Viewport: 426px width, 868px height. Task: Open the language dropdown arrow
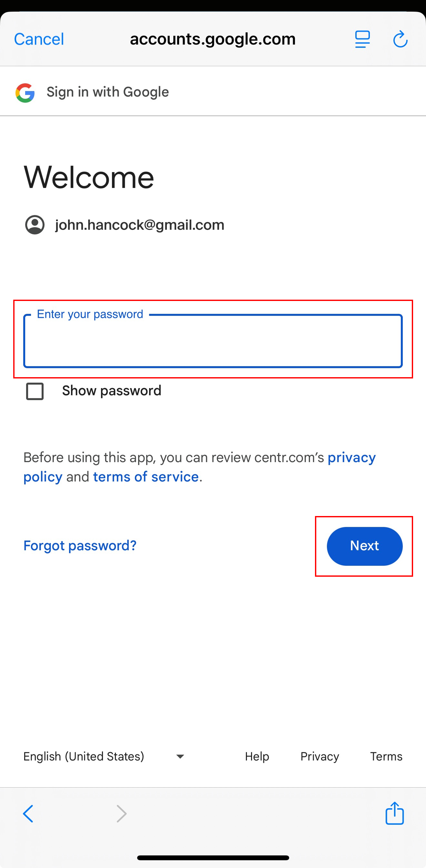(x=180, y=757)
